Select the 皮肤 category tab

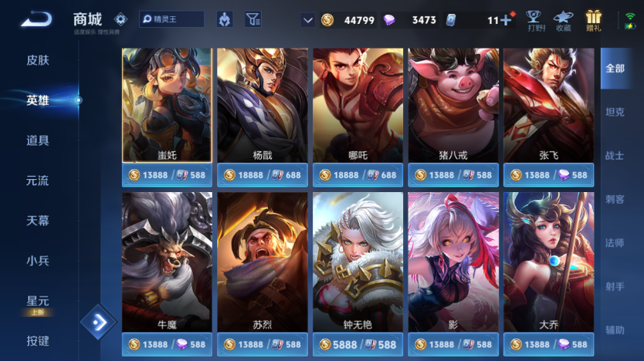pos(37,60)
